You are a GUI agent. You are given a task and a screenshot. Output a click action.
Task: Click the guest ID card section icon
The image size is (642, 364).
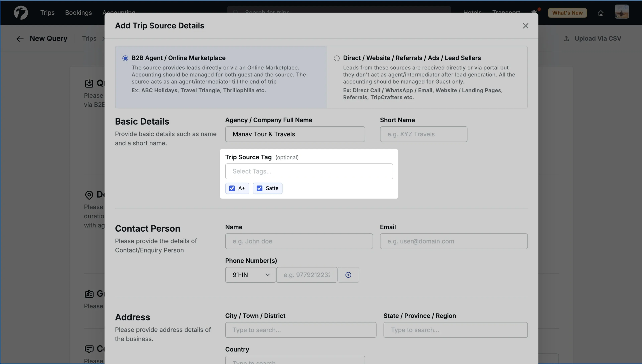pos(89,294)
